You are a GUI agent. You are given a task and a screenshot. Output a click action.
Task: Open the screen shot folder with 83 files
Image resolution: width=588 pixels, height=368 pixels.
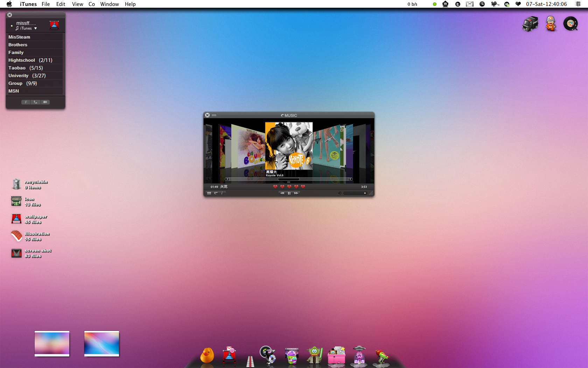click(31, 253)
